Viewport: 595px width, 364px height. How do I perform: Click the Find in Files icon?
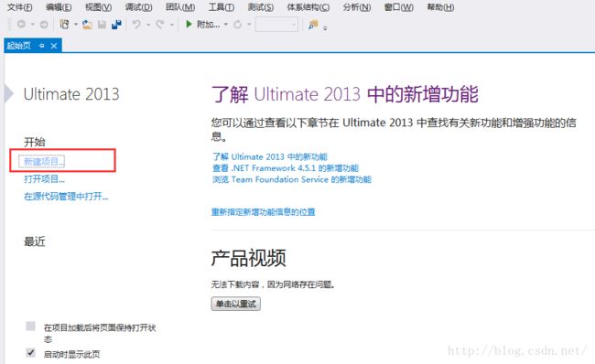pos(313,25)
